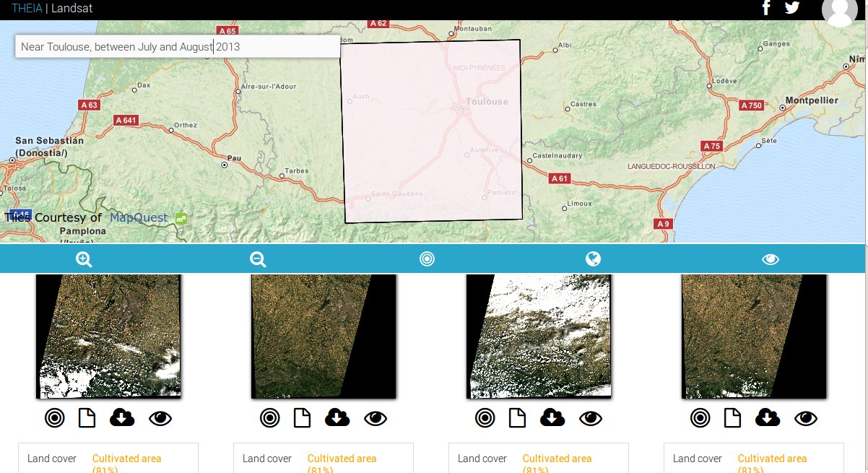Click the Pau city label on the map

[233, 157]
